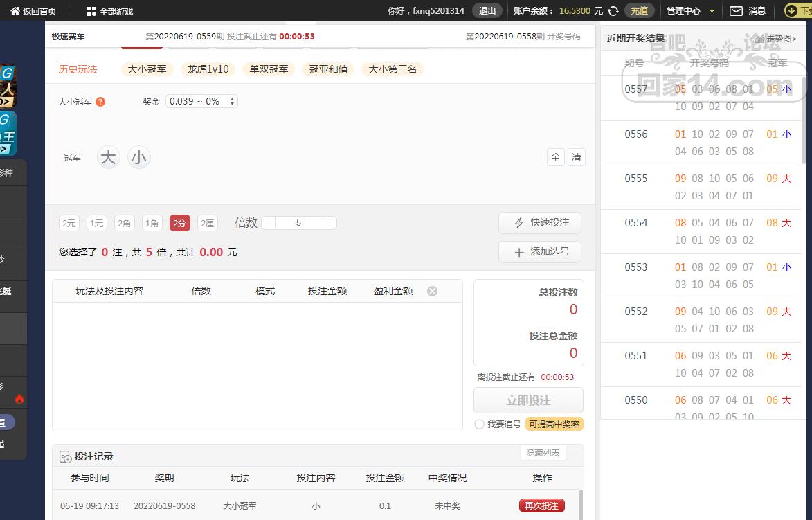
Task: Switch to 单双冠军 play type
Action: point(269,69)
